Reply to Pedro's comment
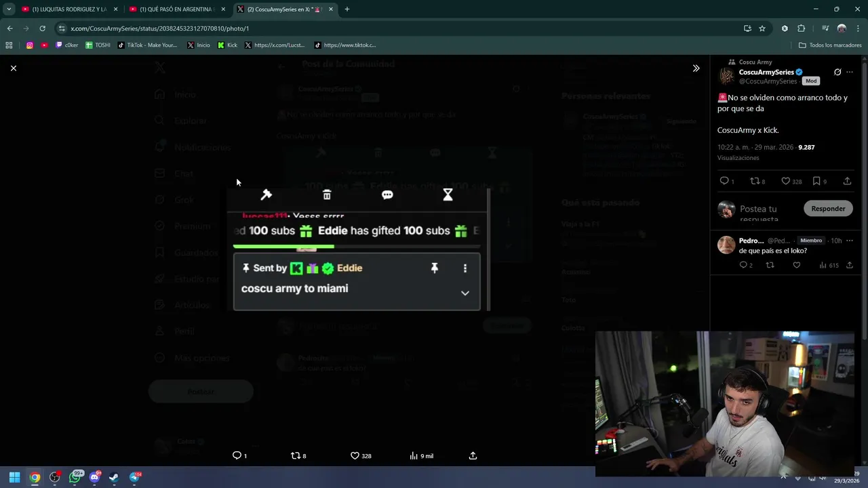 pyautogui.click(x=743, y=265)
